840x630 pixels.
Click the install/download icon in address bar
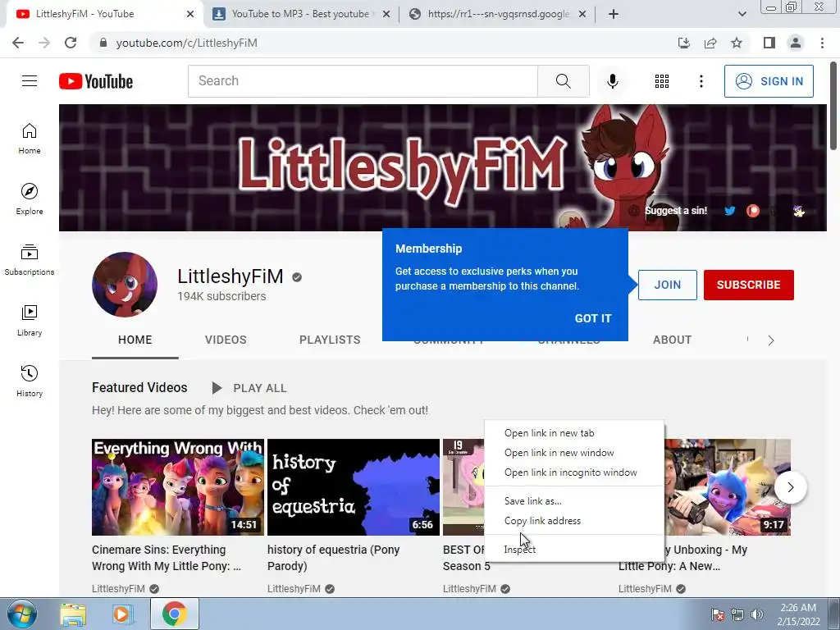684,43
